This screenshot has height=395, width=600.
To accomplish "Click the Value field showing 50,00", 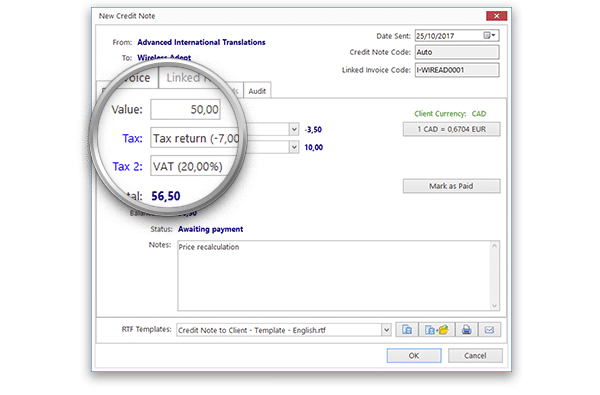I will coord(186,109).
